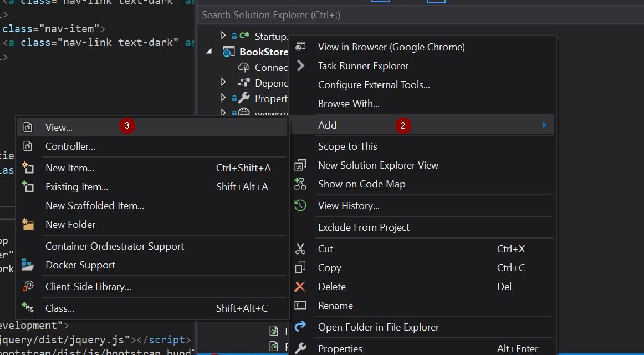Expand the Startup file tree node

coord(223,36)
